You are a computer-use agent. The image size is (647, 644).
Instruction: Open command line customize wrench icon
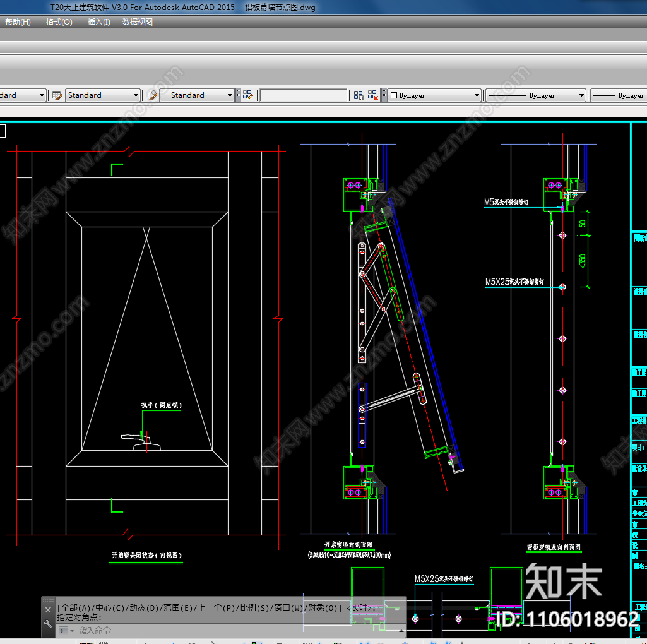pos(48,624)
